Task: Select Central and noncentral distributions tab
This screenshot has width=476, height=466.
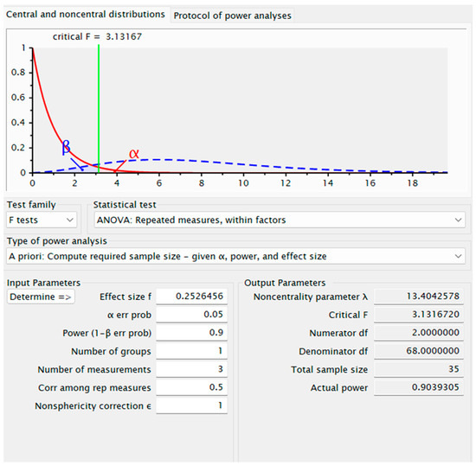Action: point(86,14)
